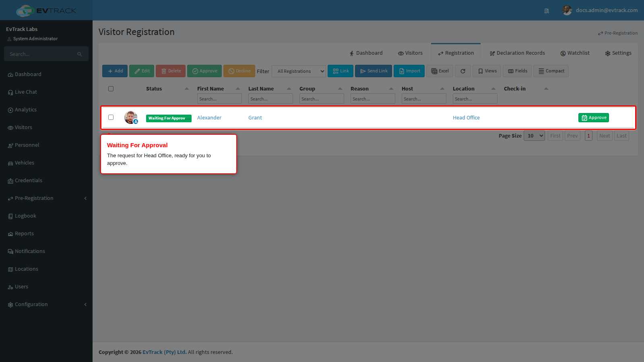The width and height of the screenshot is (644, 362).
Task: Click the Link QR button
Action: click(x=341, y=71)
